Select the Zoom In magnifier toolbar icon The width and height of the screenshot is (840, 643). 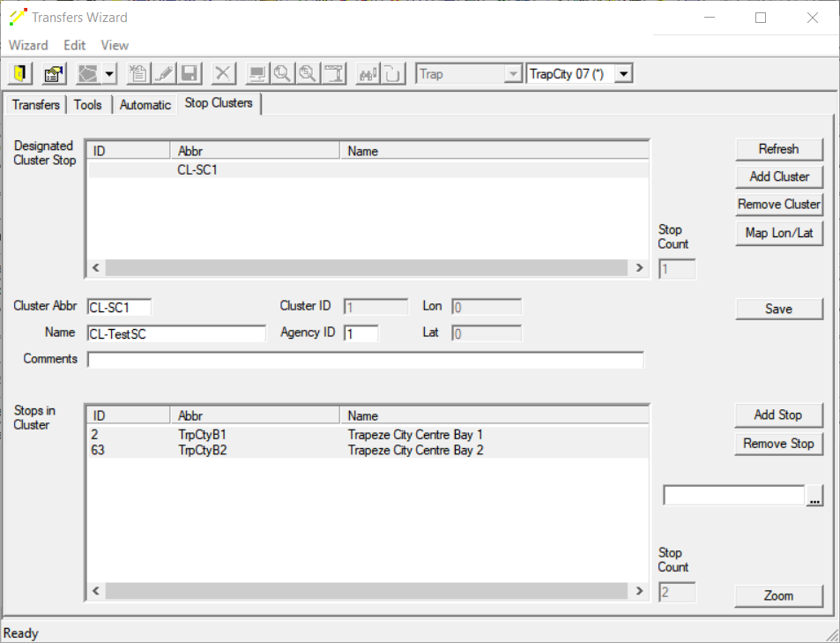click(x=282, y=73)
